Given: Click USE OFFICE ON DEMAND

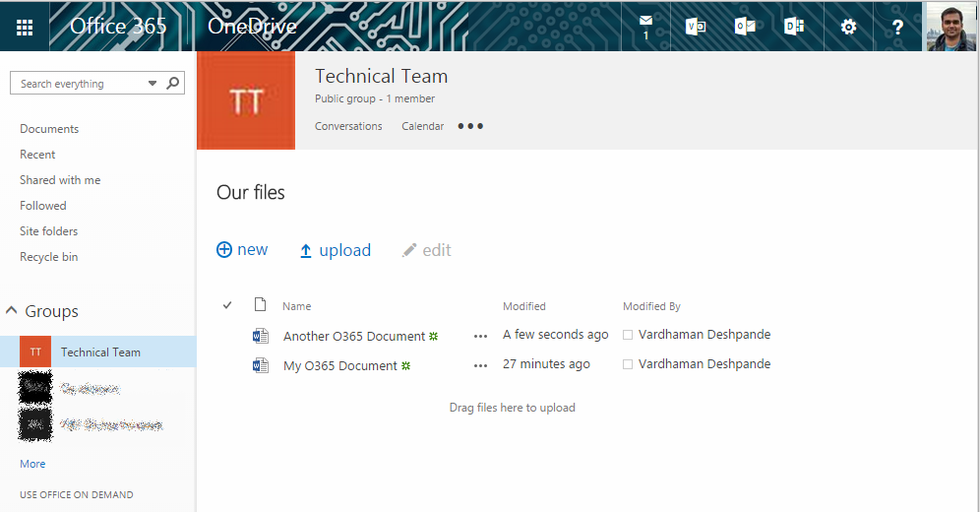Looking at the screenshot, I should [x=76, y=494].
